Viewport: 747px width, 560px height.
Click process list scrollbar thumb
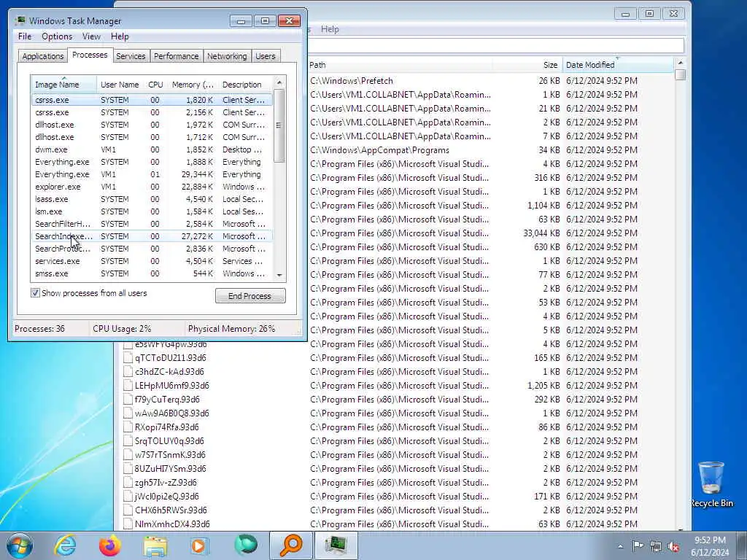point(279,126)
